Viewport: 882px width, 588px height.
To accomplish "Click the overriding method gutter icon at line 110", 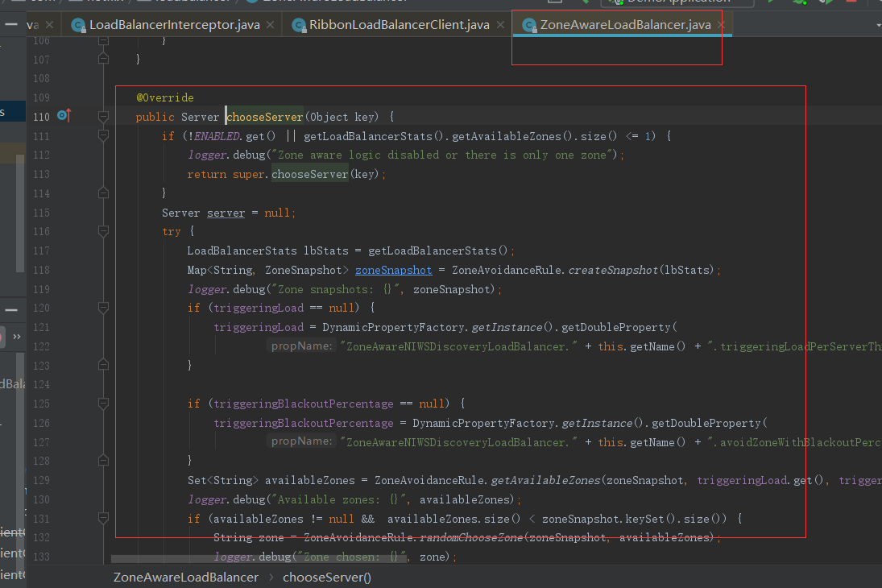I will (x=64, y=116).
